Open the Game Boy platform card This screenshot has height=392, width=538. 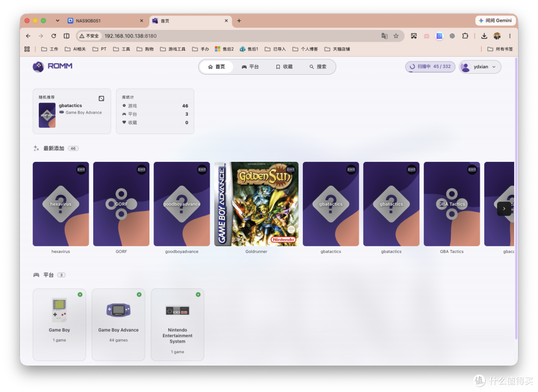coord(59,324)
